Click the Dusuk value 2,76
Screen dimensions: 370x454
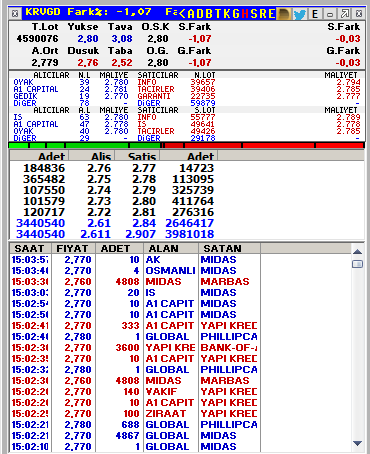pos(88,63)
